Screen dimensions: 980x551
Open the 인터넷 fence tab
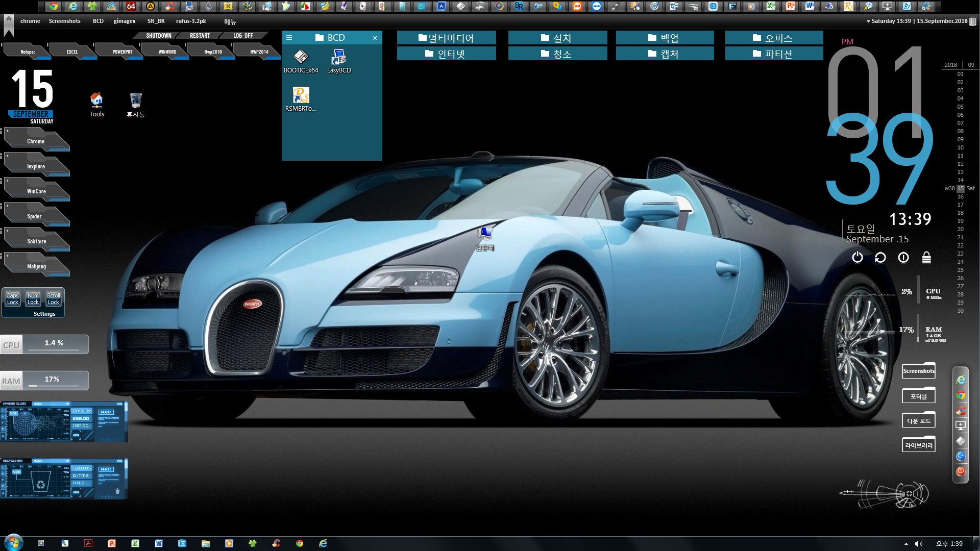(x=447, y=54)
